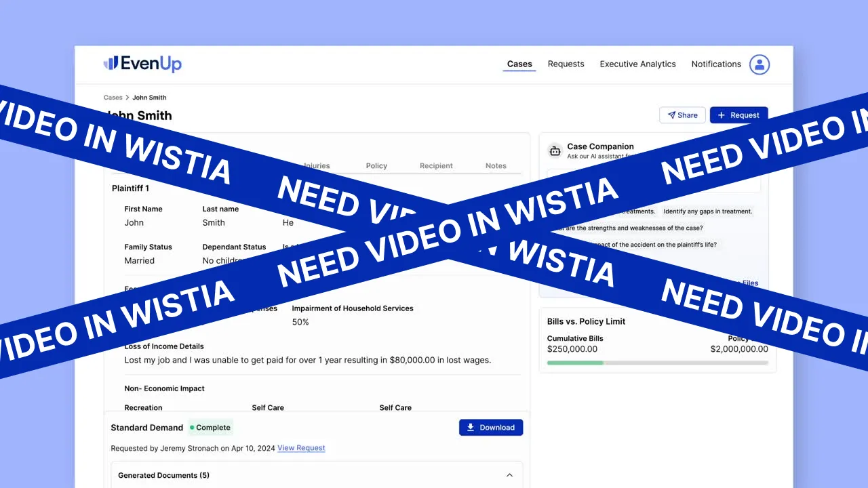Select 'Identify any gaps in treatment' suggestion

(707, 211)
